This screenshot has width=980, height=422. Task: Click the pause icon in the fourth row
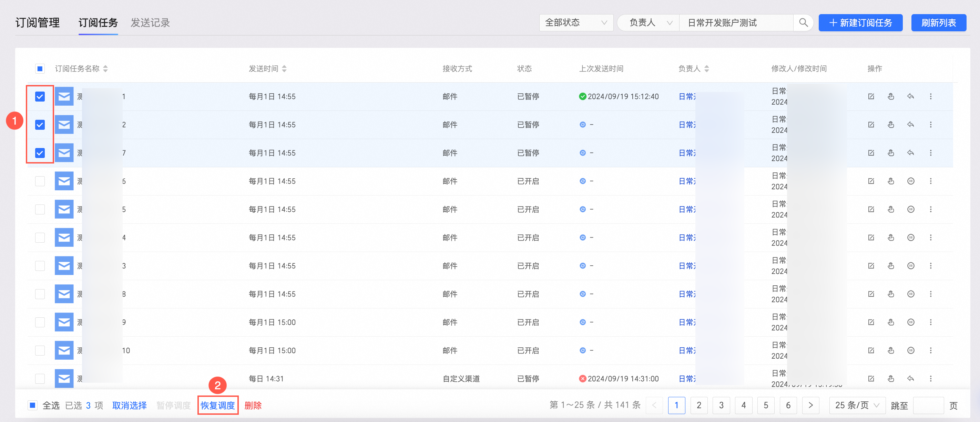pyautogui.click(x=910, y=181)
